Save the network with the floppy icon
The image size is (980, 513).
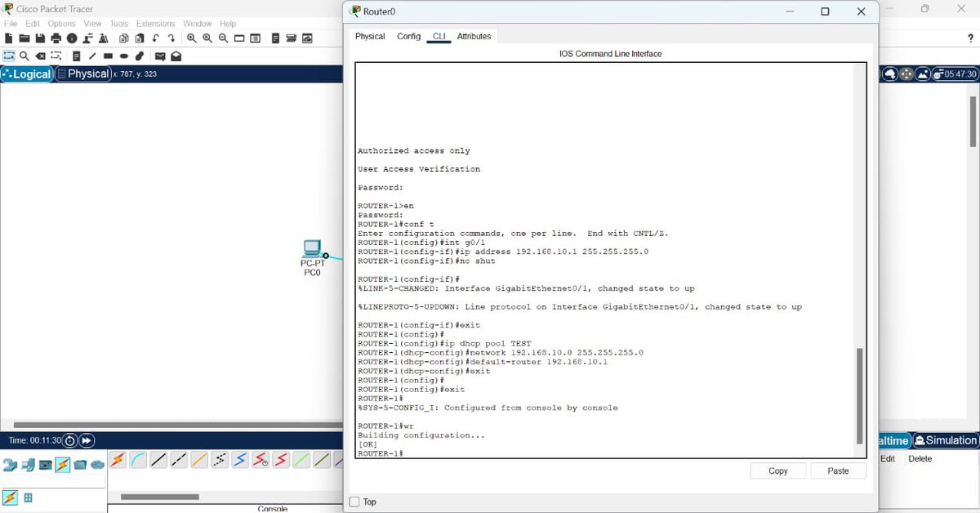(x=40, y=38)
